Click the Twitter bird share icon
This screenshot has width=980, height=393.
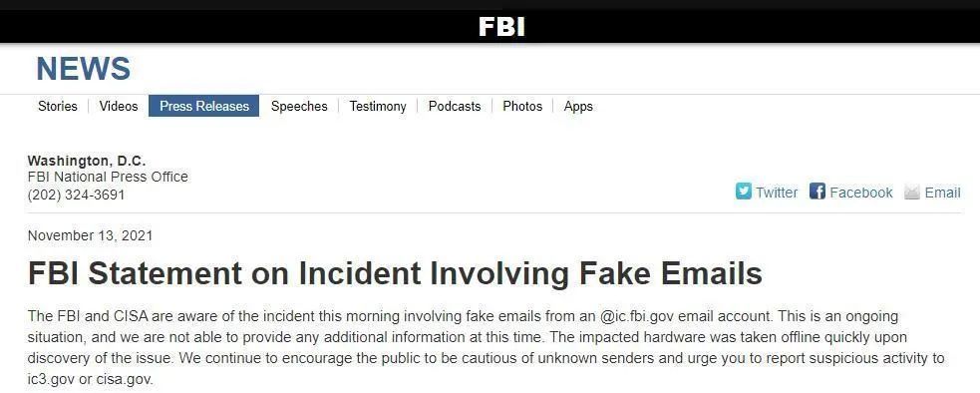743,192
